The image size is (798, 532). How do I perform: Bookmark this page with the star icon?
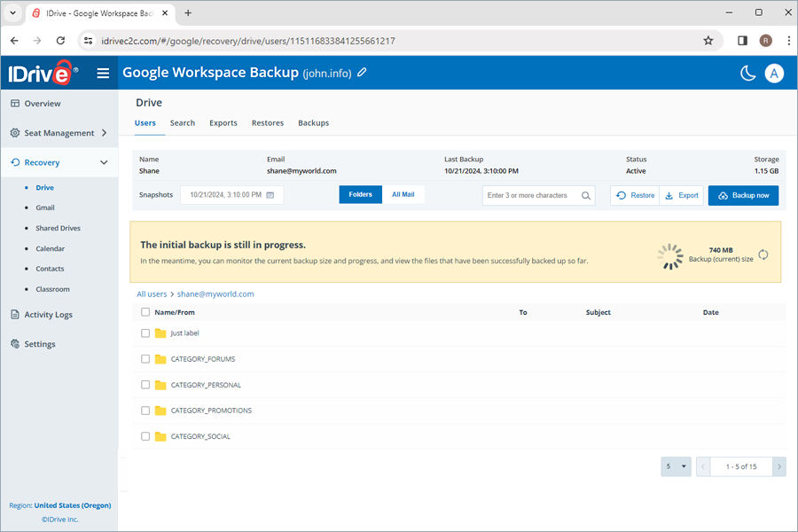click(x=708, y=41)
